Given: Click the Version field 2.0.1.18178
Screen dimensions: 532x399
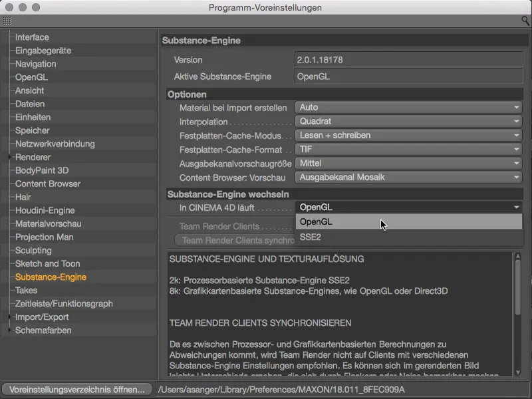Looking at the screenshot, I should pos(408,60).
